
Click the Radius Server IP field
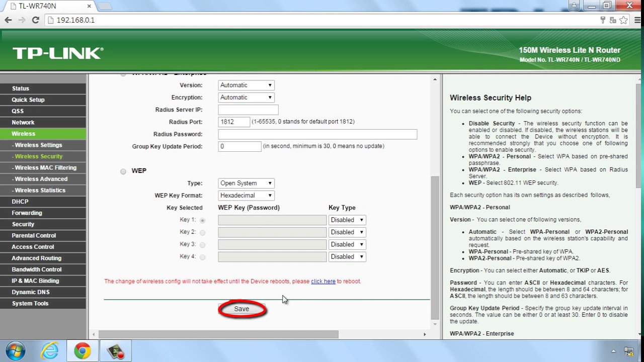pyautogui.click(x=248, y=110)
